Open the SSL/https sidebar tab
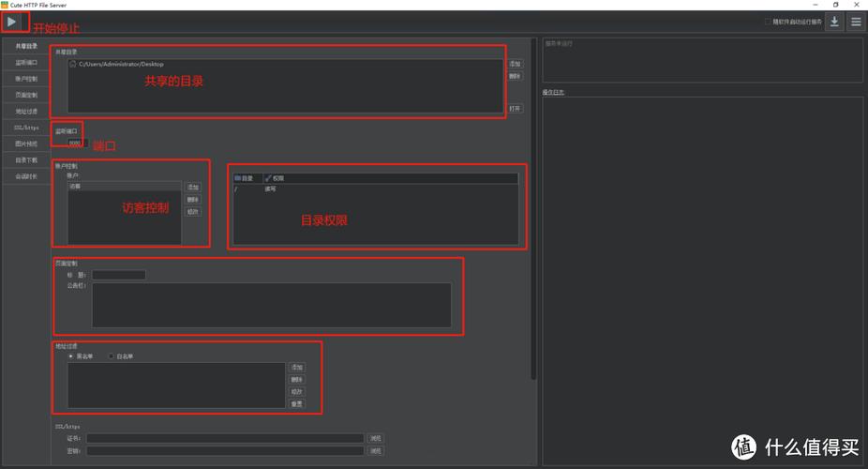The width and height of the screenshot is (868, 469). [x=26, y=127]
